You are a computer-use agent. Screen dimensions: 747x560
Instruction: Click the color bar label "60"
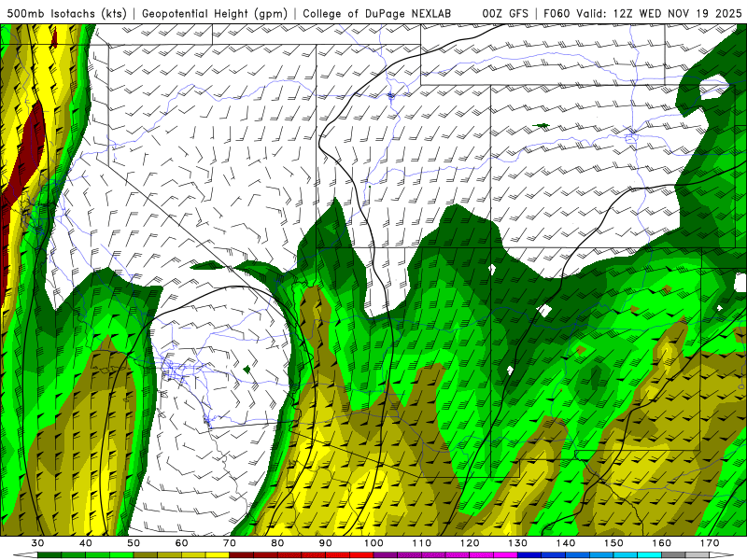click(181, 543)
